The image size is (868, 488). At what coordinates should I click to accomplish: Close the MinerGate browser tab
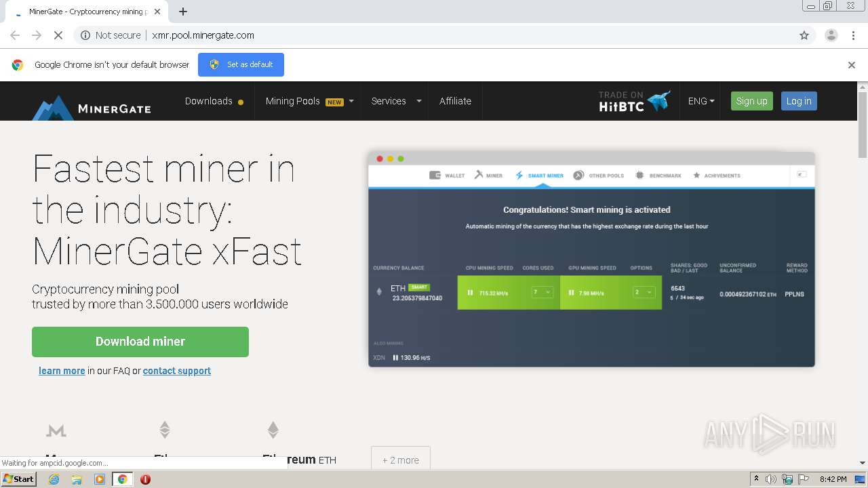157,12
